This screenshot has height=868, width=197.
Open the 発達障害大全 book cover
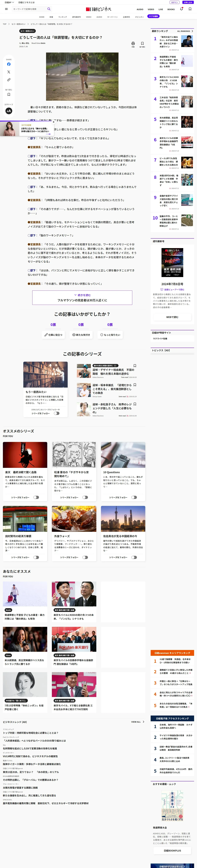click(172, 805)
